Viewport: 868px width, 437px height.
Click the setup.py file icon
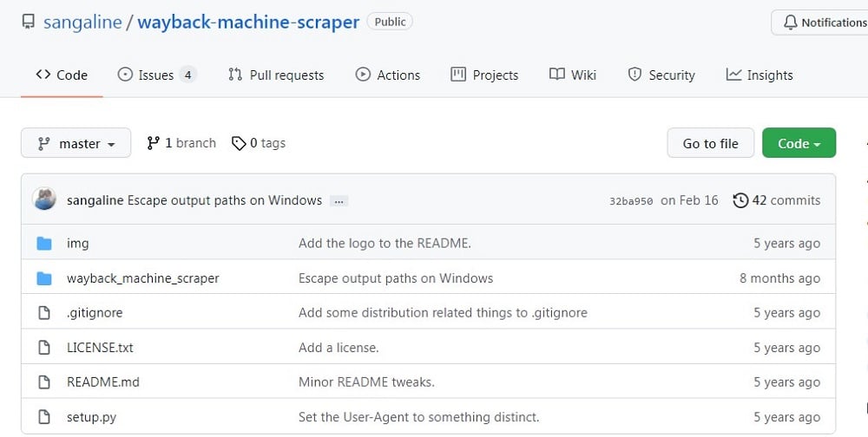tap(43, 416)
